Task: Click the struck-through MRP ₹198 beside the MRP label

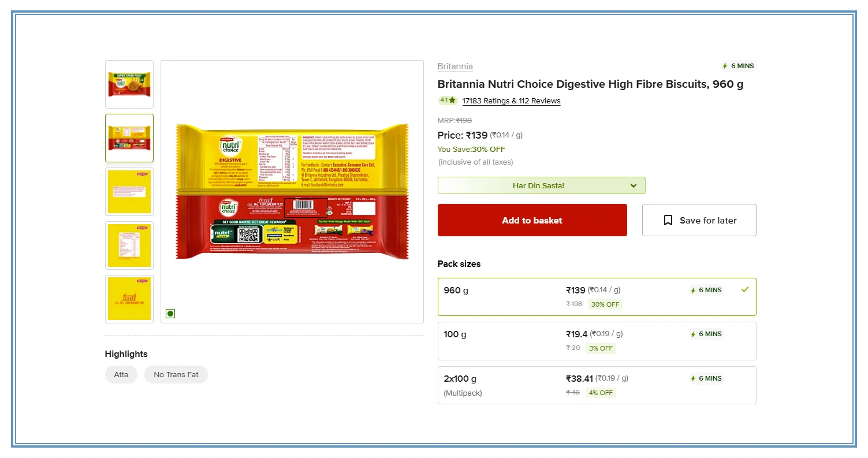Action: click(x=464, y=121)
